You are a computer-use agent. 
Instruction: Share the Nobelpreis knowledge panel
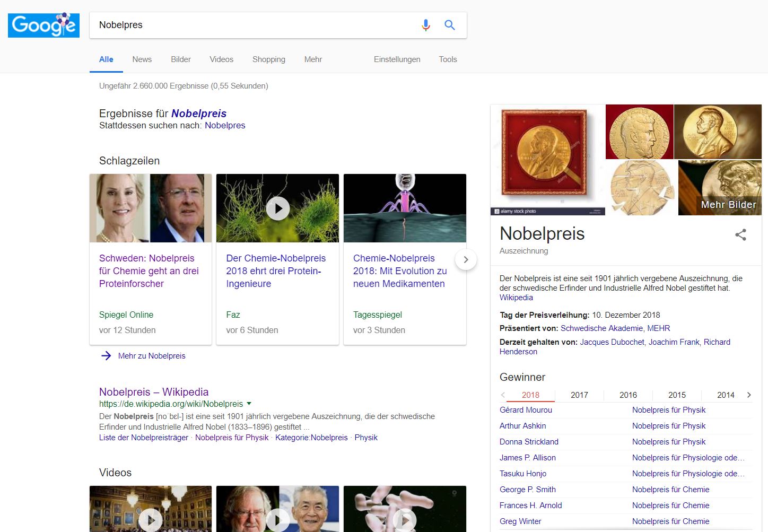[740, 235]
